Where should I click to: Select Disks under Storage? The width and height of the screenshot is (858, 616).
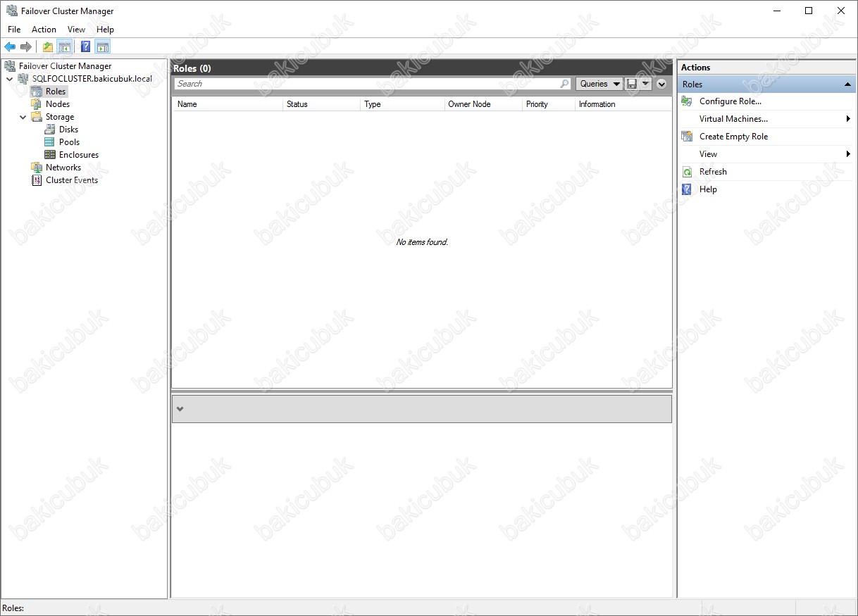[68, 130]
